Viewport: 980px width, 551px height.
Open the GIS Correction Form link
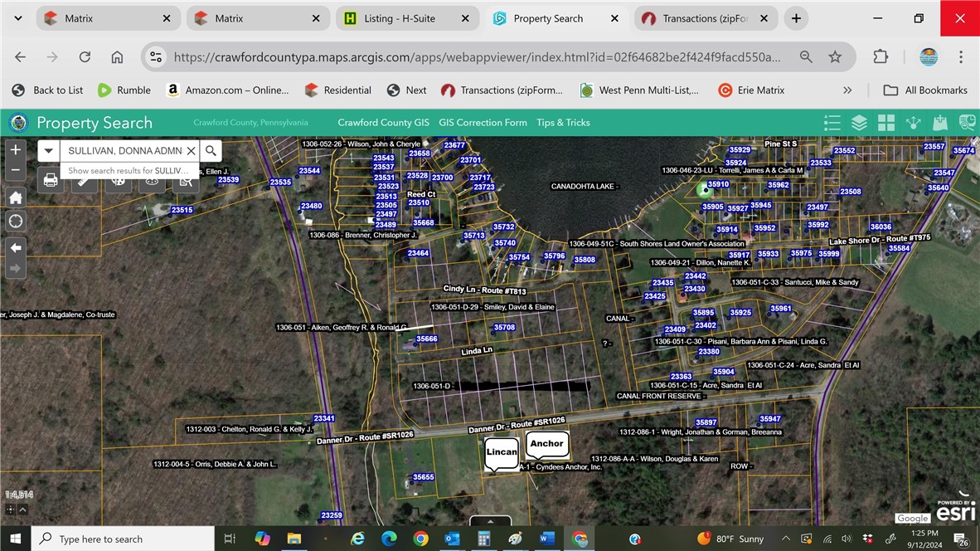[483, 123]
